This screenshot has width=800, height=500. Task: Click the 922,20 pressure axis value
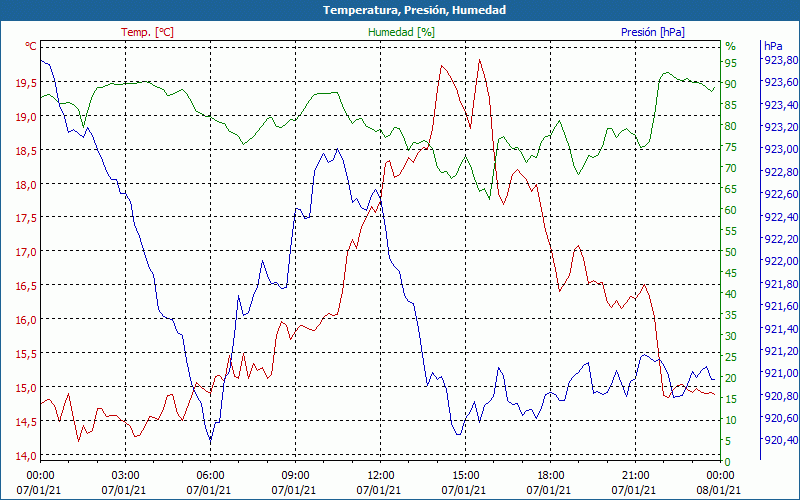click(x=780, y=239)
